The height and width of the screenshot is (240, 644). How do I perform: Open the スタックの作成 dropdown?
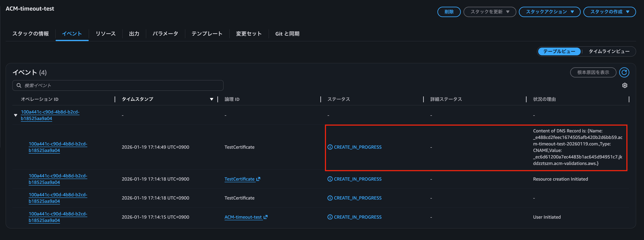[609, 12]
